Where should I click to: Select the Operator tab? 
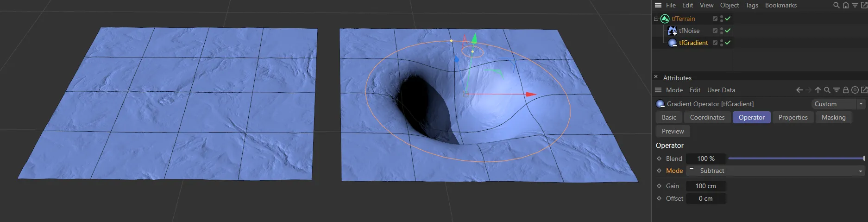(752, 117)
